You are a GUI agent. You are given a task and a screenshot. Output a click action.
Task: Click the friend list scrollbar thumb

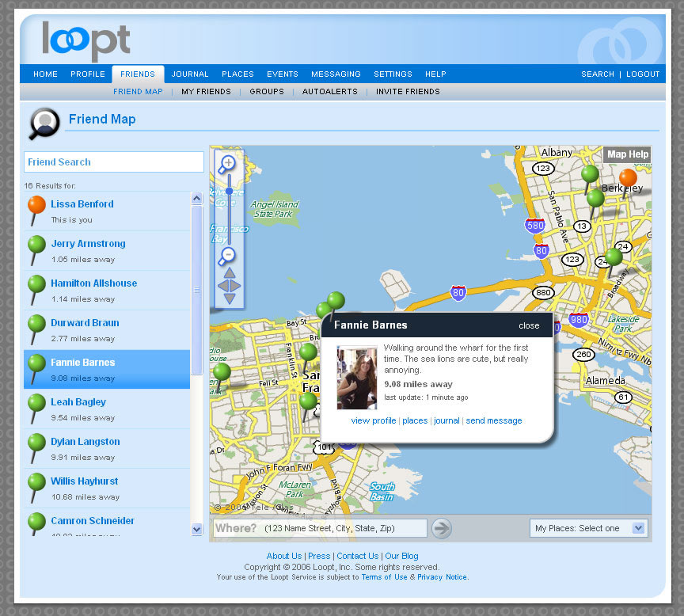(197, 290)
